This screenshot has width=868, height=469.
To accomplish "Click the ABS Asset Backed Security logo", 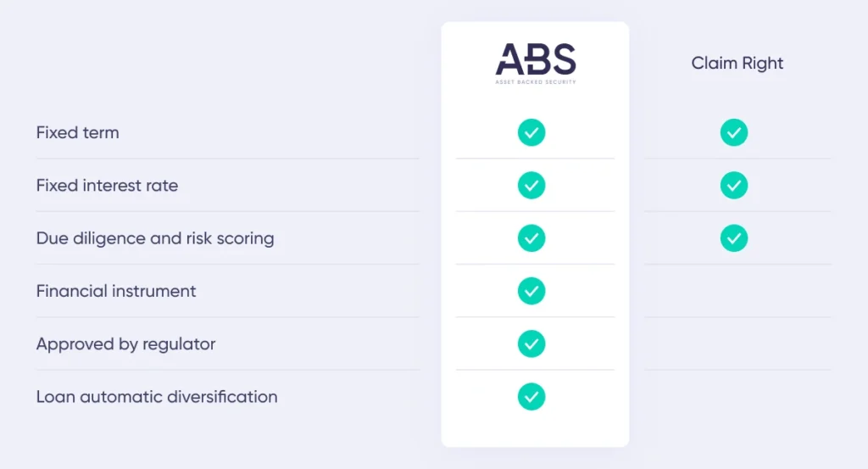I will point(536,63).
